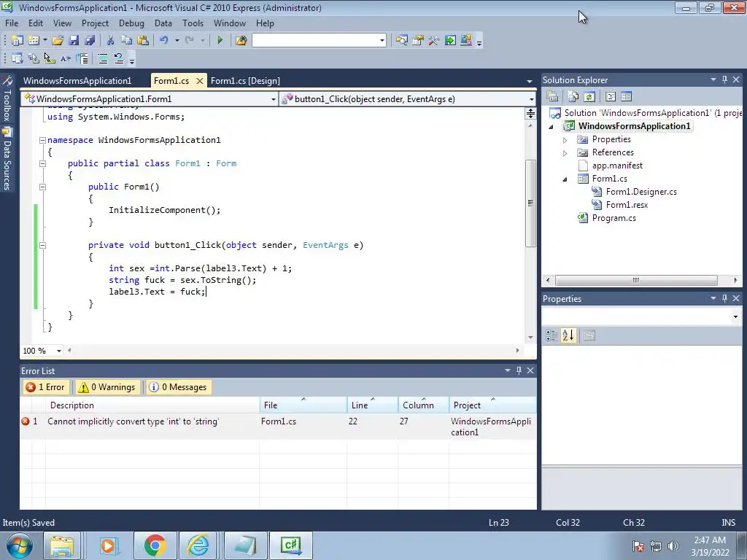Toggle the 1 Error filter button

point(45,387)
